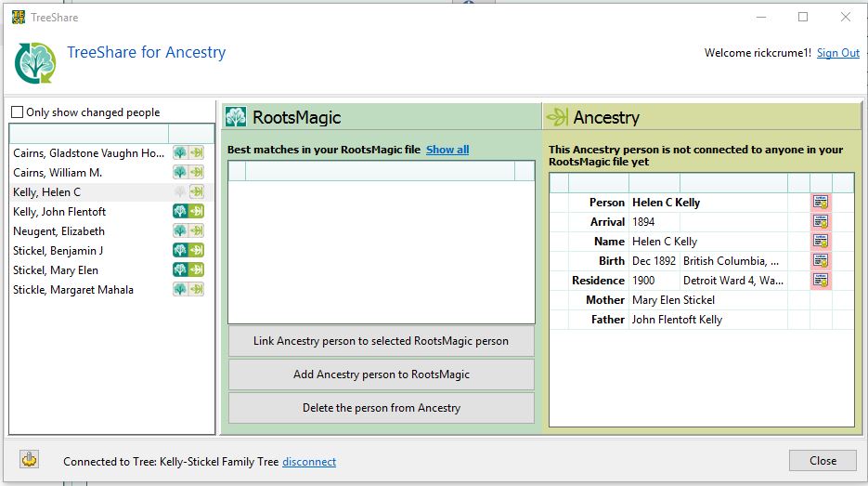
Task: Click Ancestry arrow icon beside Cairns, William M.
Action: pos(196,172)
